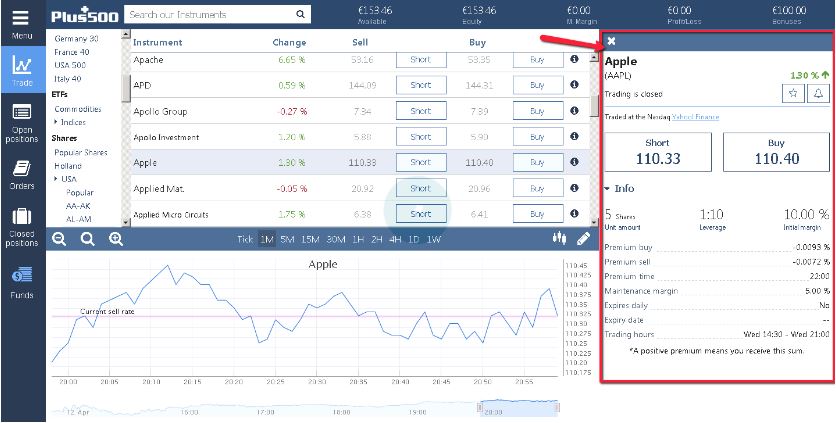Select France 40 in category list
Screen dimensions: 836x423
coord(71,52)
